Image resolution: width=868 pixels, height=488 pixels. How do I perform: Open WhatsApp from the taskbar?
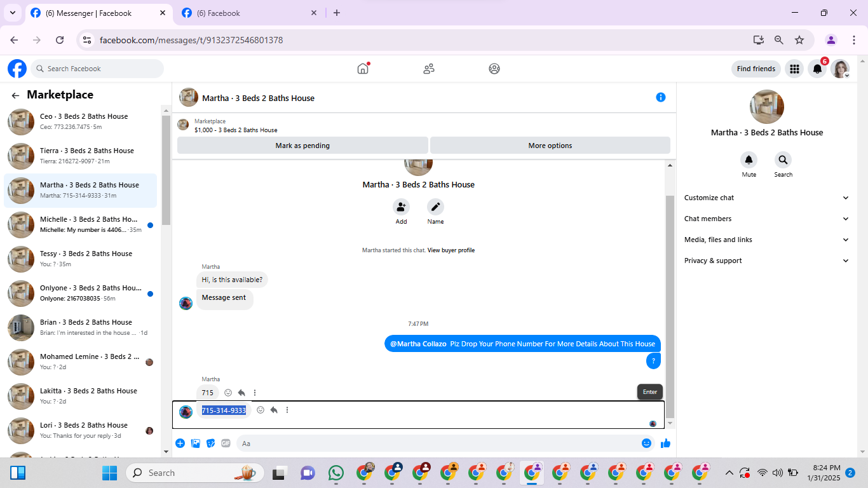click(x=336, y=473)
